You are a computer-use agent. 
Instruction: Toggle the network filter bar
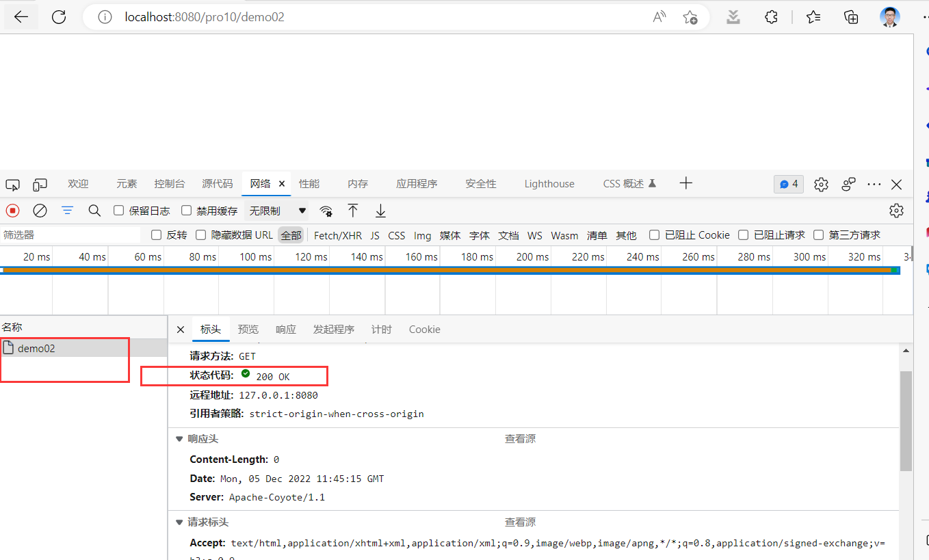[x=67, y=210]
